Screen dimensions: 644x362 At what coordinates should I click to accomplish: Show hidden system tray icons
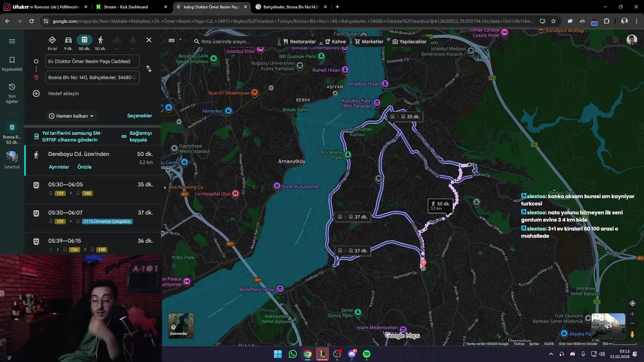click(551, 354)
